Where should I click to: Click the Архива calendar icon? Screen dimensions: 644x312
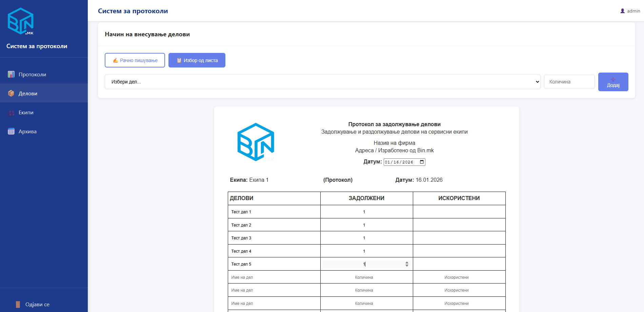coord(11,132)
